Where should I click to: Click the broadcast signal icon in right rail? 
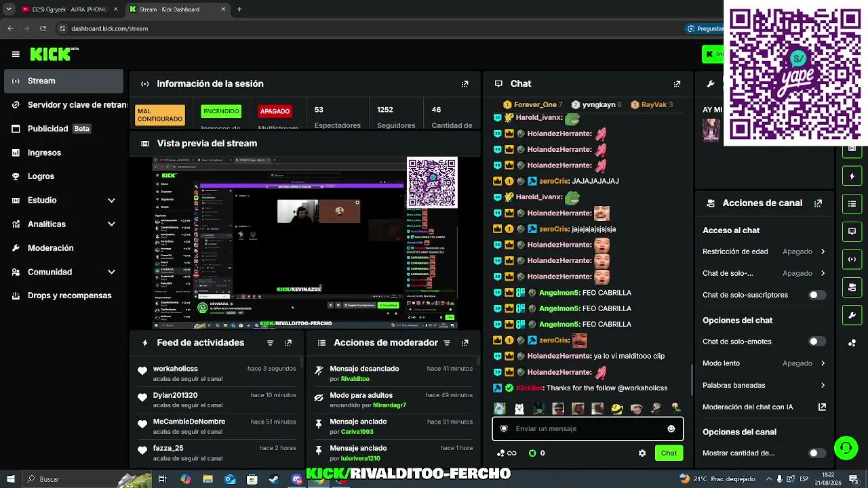pyautogui.click(x=852, y=259)
